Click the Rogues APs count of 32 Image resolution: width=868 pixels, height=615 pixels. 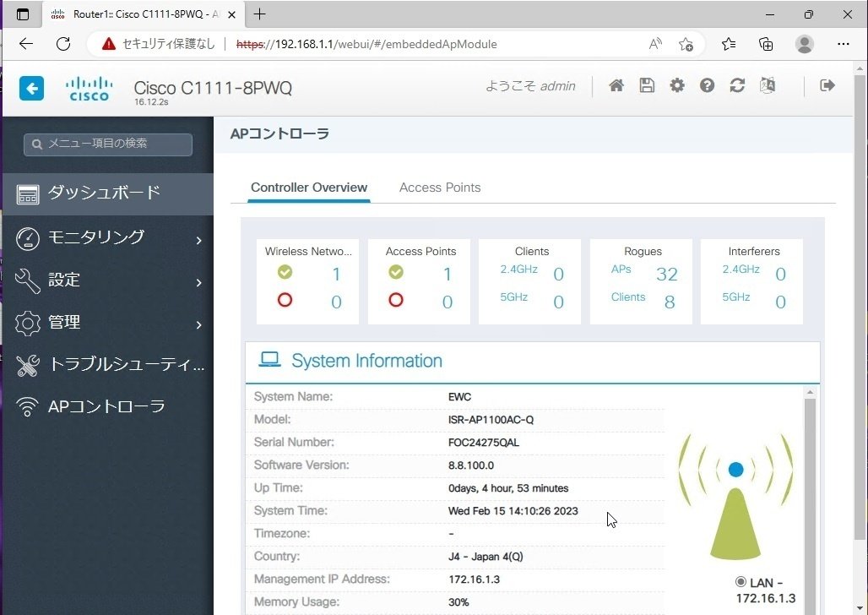667,274
